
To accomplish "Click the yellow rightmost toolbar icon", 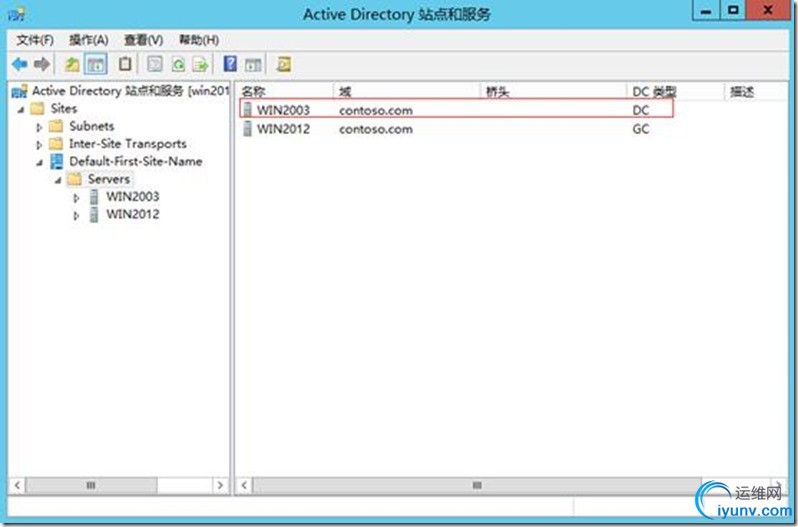I will pos(284,64).
